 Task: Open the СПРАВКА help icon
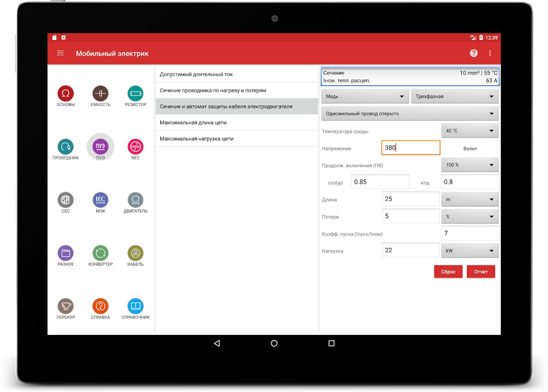101,306
